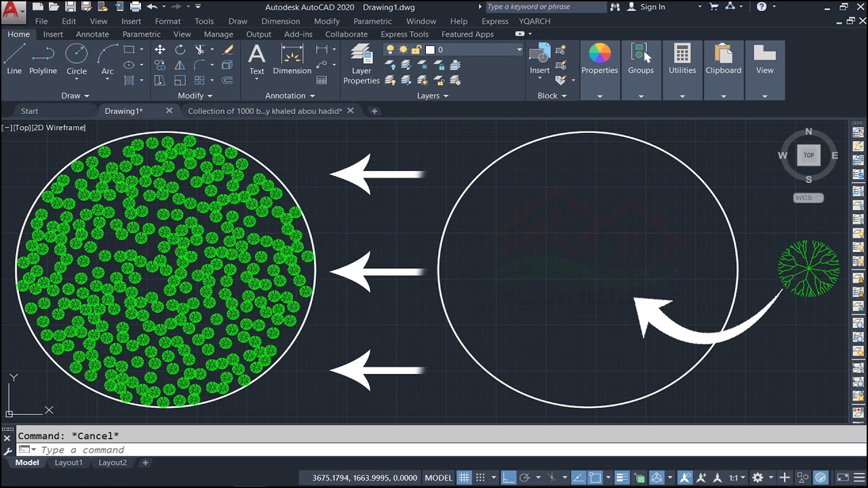Select the Hatch tool icon
Image resolution: width=868 pixels, height=488 pixels.
point(129,81)
